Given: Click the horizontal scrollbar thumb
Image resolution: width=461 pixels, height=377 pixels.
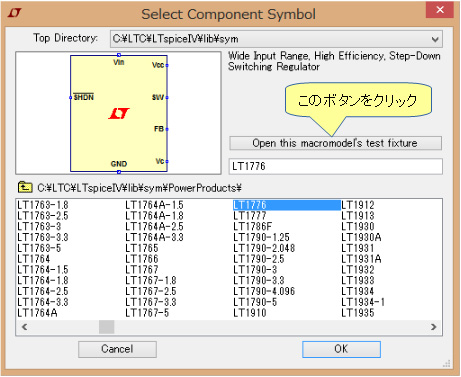Looking at the screenshot, I should pyautogui.click(x=107, y=327).
